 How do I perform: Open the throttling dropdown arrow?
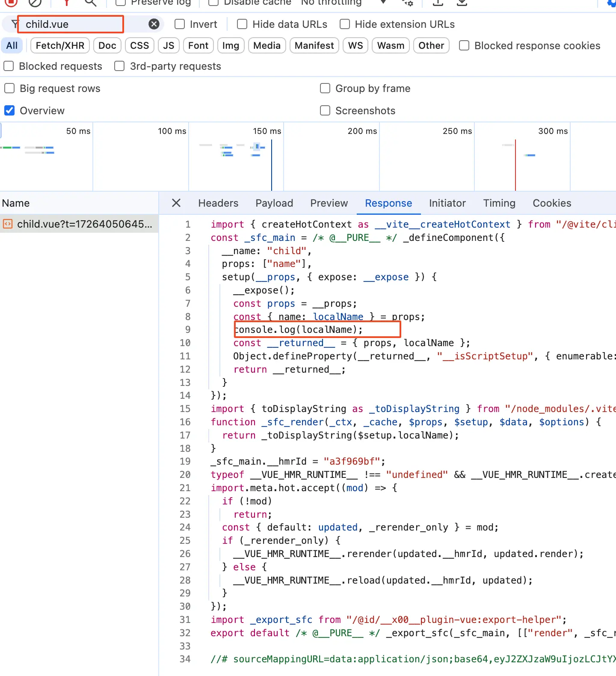pyautogui.click(x=383, y=3)
